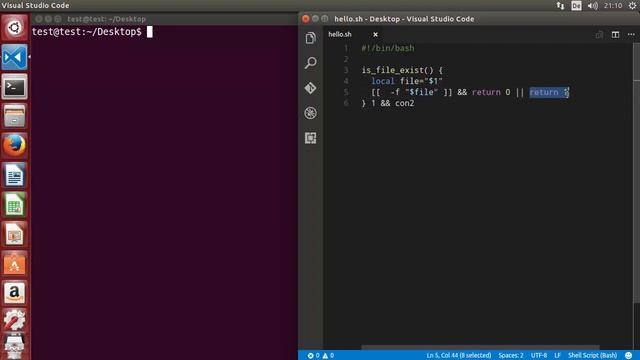The image size is (640, 360).
Task: Open System Settings from launcher
Action: [14, 320]
